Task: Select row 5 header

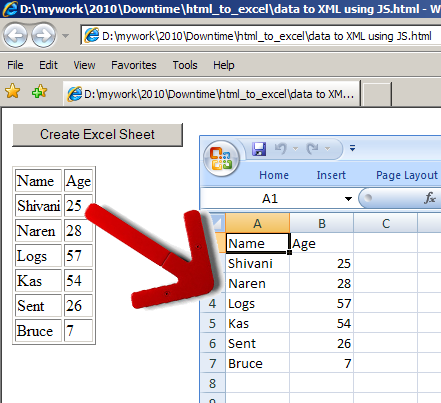Action: coord(213,323)
